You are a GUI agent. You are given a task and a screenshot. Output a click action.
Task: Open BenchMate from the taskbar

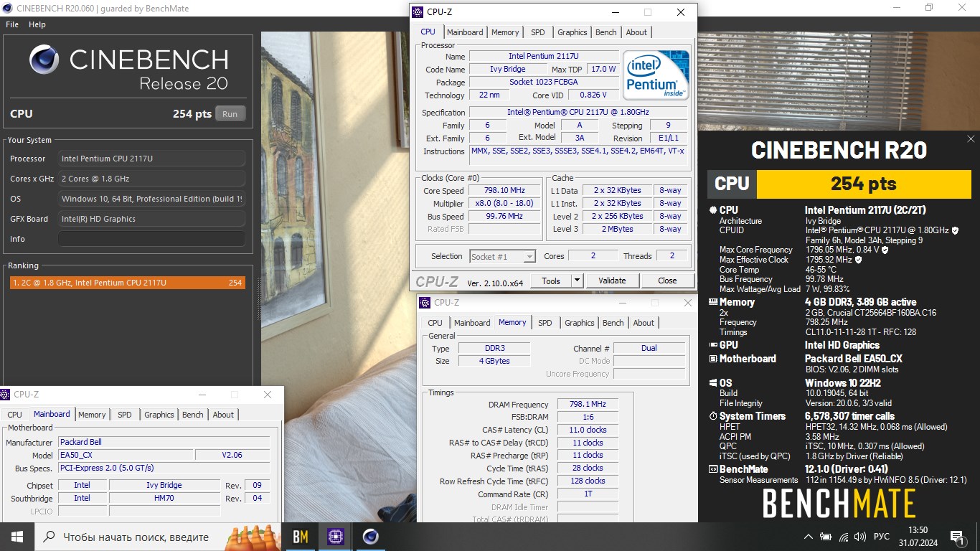[x=301, y=537]
